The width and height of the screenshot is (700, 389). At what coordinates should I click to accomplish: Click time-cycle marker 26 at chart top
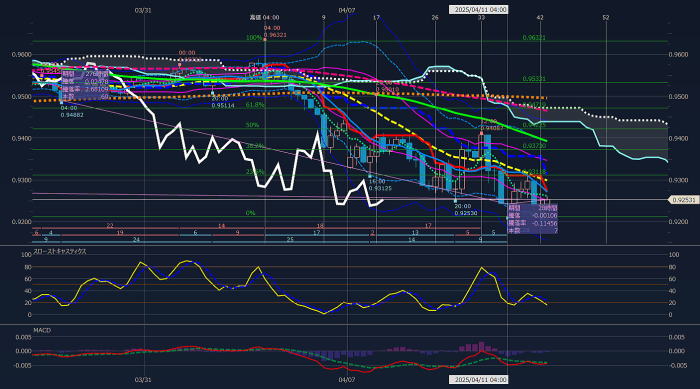pos(435,17)
